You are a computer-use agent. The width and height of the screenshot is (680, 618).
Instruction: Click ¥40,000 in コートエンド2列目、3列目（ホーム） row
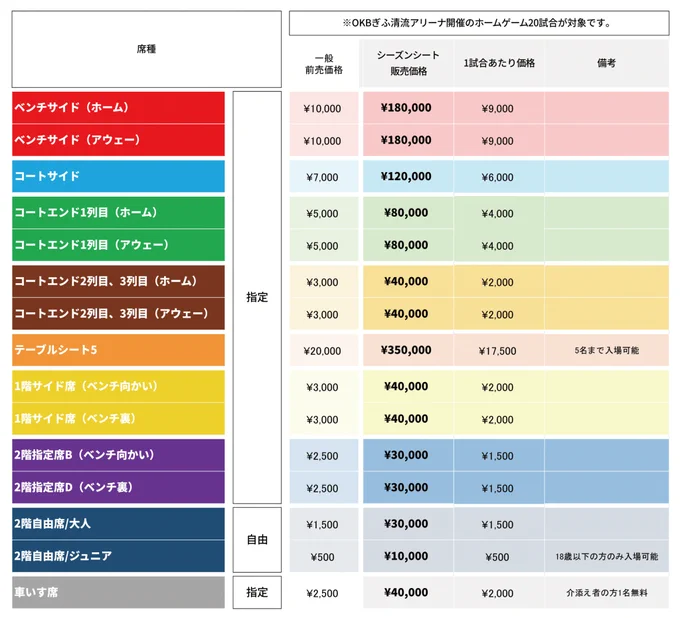tap(406, 281)
